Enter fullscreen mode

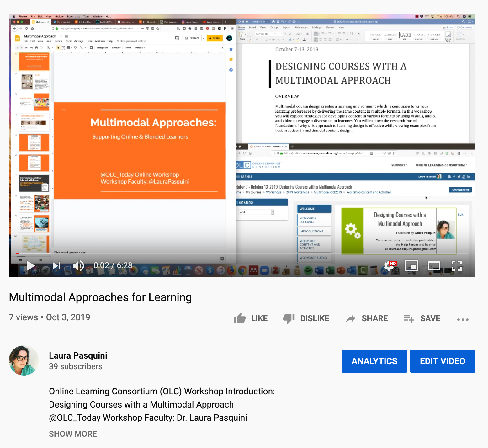click(457, 266)
